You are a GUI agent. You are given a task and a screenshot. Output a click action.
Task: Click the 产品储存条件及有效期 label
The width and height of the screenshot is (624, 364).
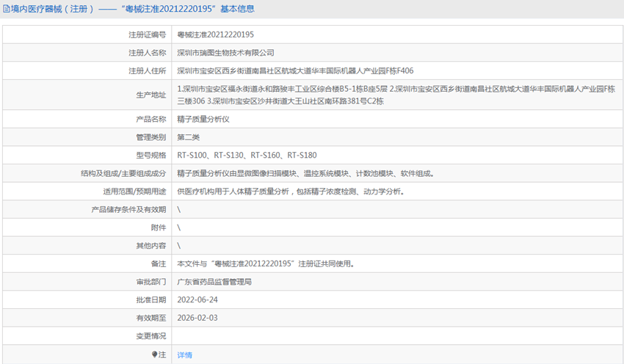[128, 209]
